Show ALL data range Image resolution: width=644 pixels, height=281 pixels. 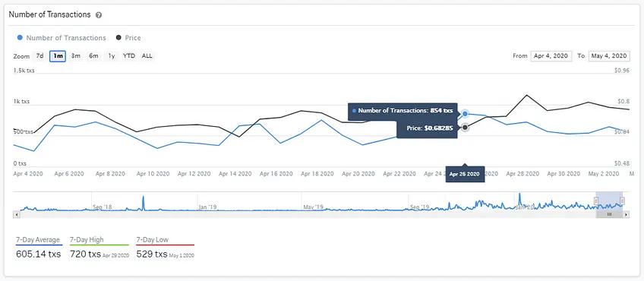pyautogui.click(x=147, y=56)
